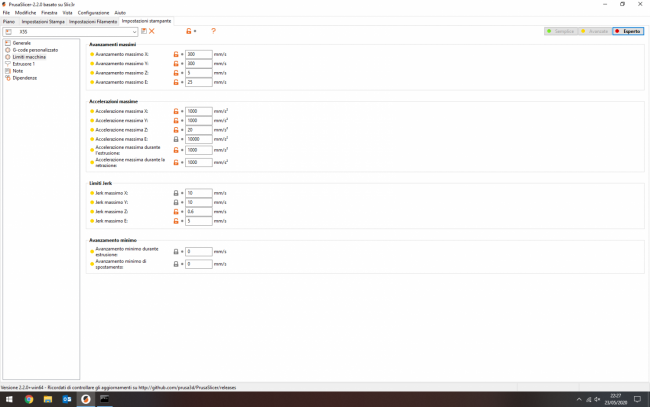Open File Explorer from the taskbar
Image resolution: width=650 pixels, height=407 pixels.
48,399
